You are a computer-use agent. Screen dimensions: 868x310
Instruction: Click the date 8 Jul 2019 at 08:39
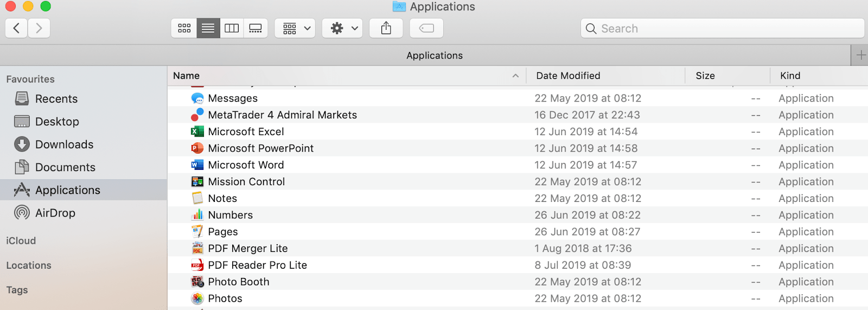point(583,265)
